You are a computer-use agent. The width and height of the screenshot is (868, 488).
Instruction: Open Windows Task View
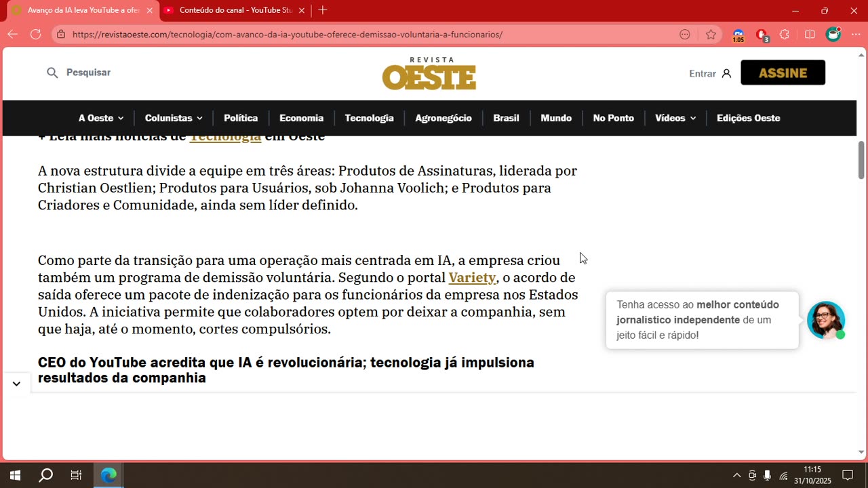[76, 475]
